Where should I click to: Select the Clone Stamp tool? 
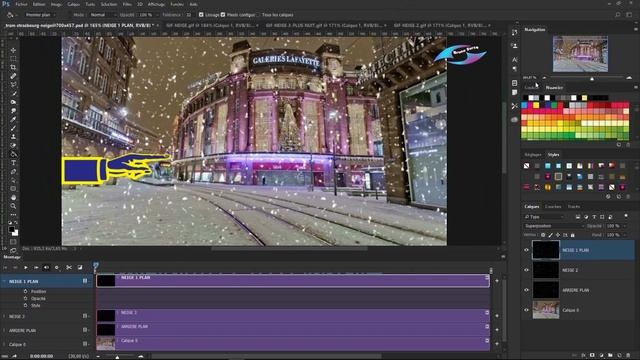tap(13, 137)
